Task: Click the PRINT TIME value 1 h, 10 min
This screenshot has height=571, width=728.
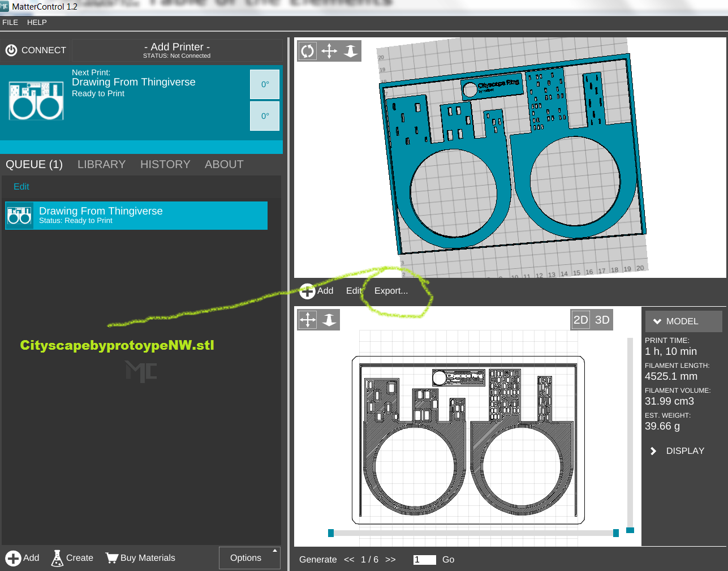Action: tap(671, 351)
